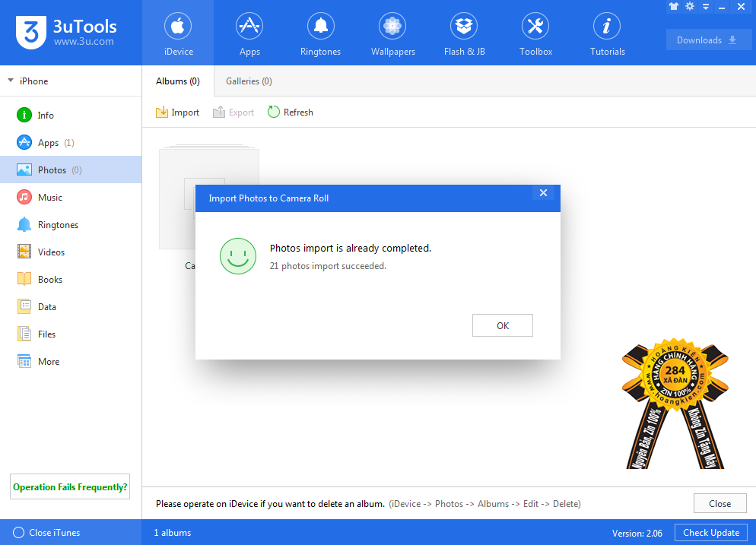Screen dimensions: 756x545
Task: Open the title bar dropdown menu arrow
Action: point(706,7)
